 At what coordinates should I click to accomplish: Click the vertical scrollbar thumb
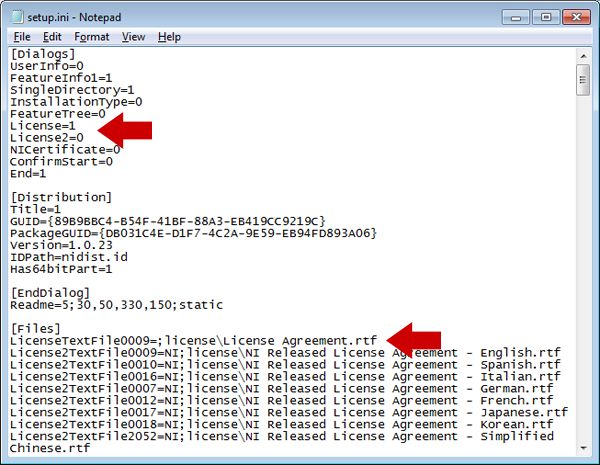point(583,80)
